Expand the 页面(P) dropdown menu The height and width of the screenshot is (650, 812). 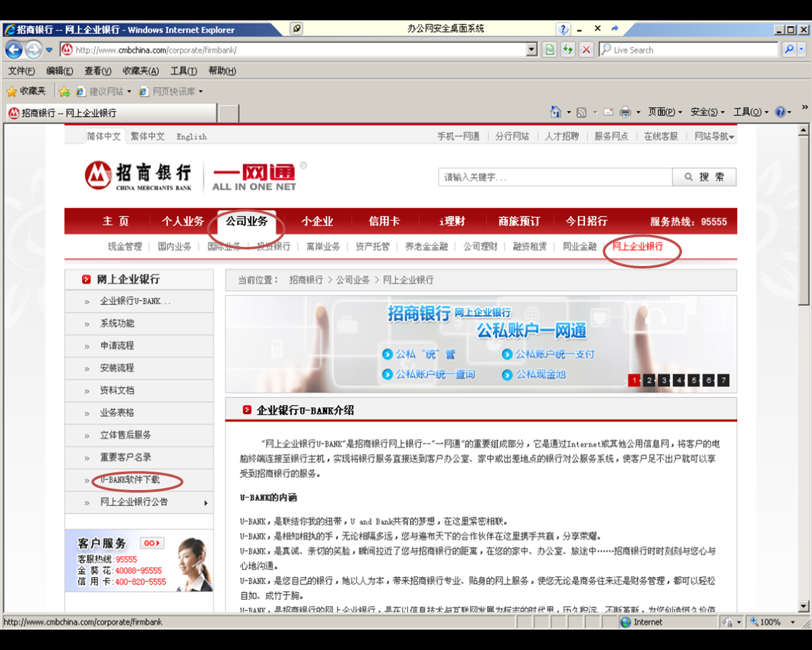pyautogui.click(x=665, y=112)
